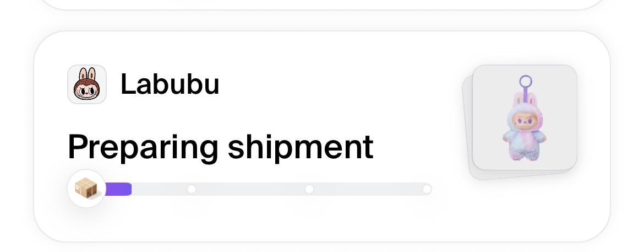The width and height of the screenshot is (644, 252).
Task: Click the grey track between purple fill and first dot
Action: tap(161, 189)
